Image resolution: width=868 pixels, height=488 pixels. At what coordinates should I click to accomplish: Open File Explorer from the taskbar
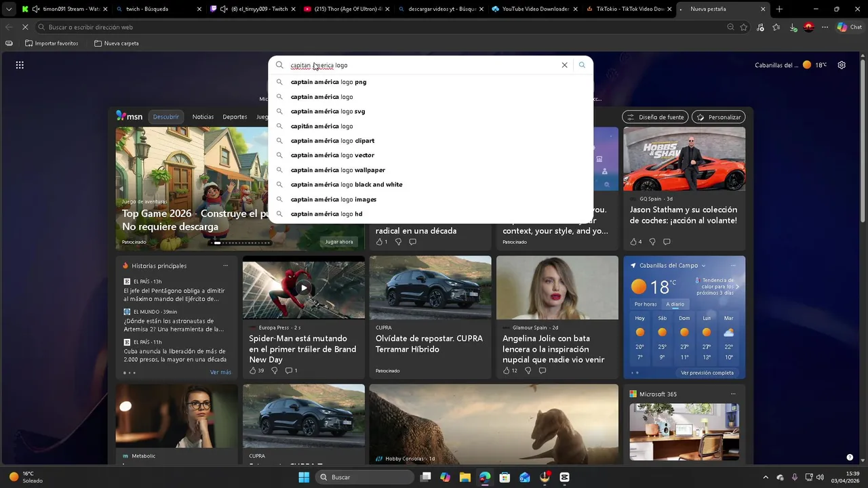pyautogui.click(x=465, y=477)
